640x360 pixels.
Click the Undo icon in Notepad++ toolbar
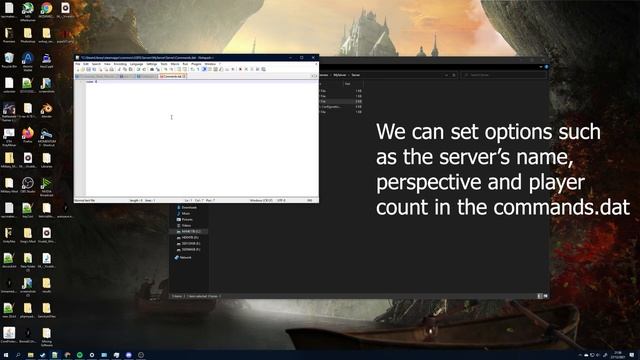pos(138,69)
